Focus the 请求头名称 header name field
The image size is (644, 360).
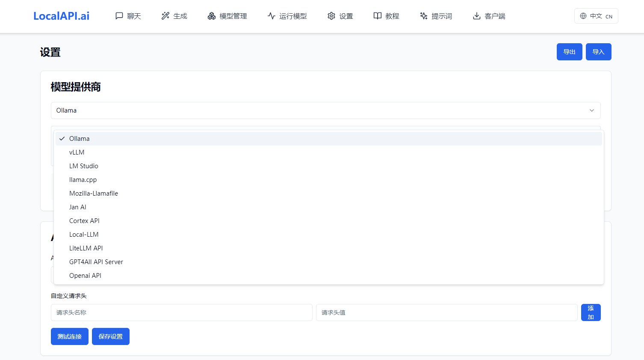tap(182, 312)
